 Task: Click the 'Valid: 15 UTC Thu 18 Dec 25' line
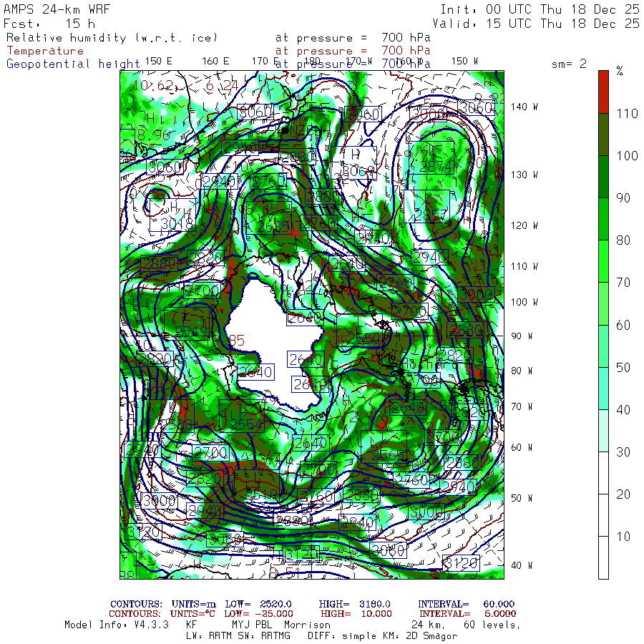tap(536, 24)
